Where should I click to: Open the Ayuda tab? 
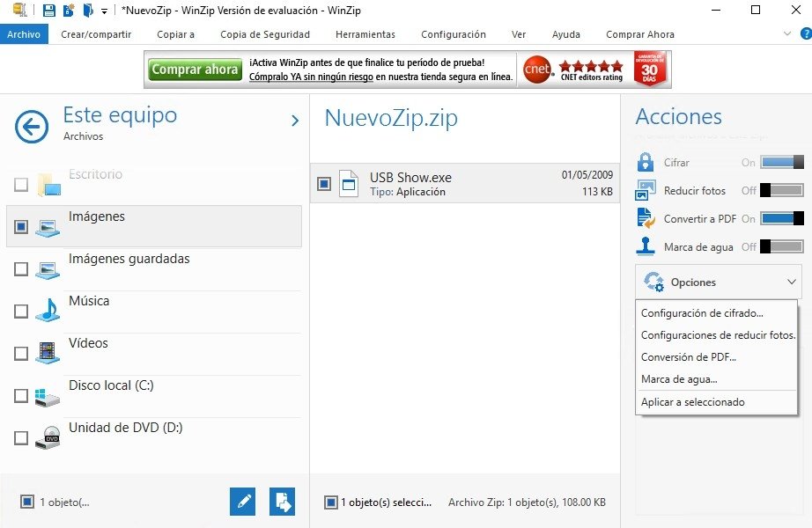[x=565, y=34]
